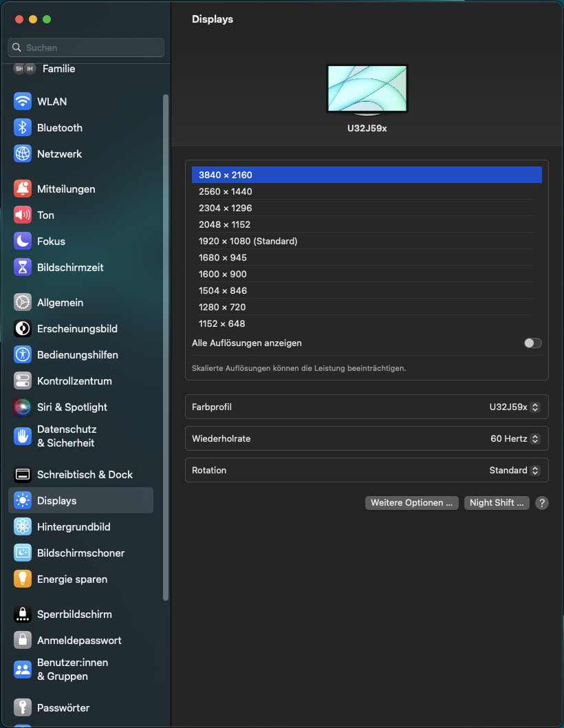
Task: Select resolution 2560 × 1440
Action: [367, 191]
